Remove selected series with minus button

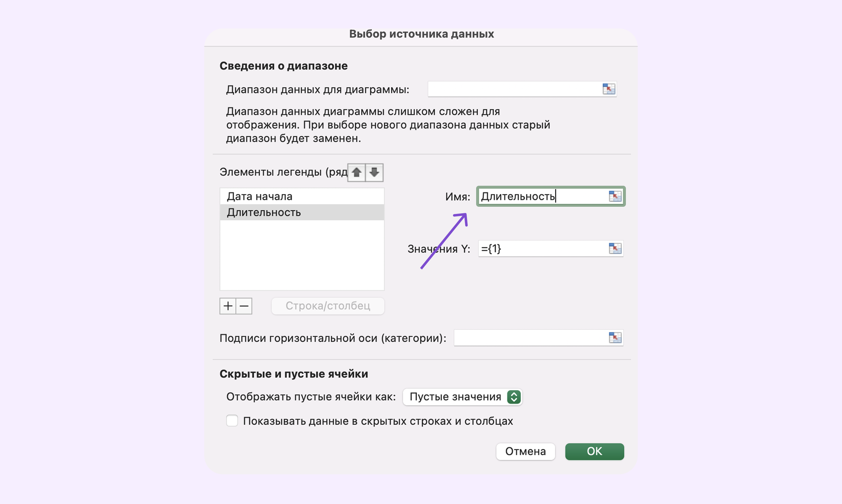click(x=244, y=306)
